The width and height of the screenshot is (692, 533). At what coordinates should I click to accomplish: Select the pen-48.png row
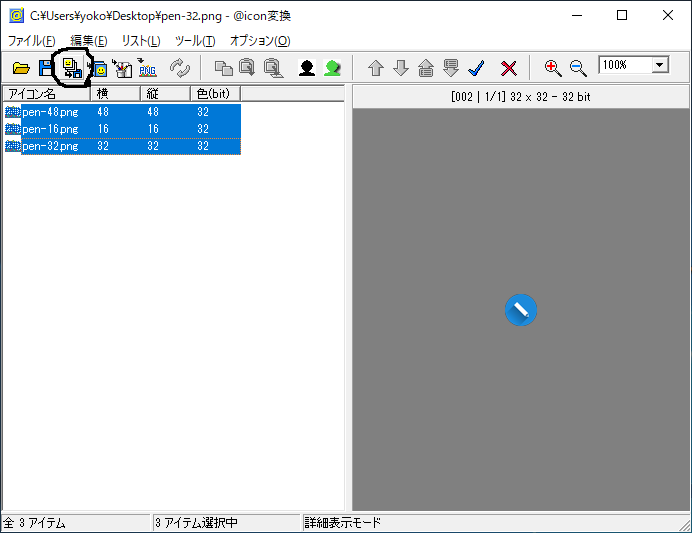[x=123, y=112]
